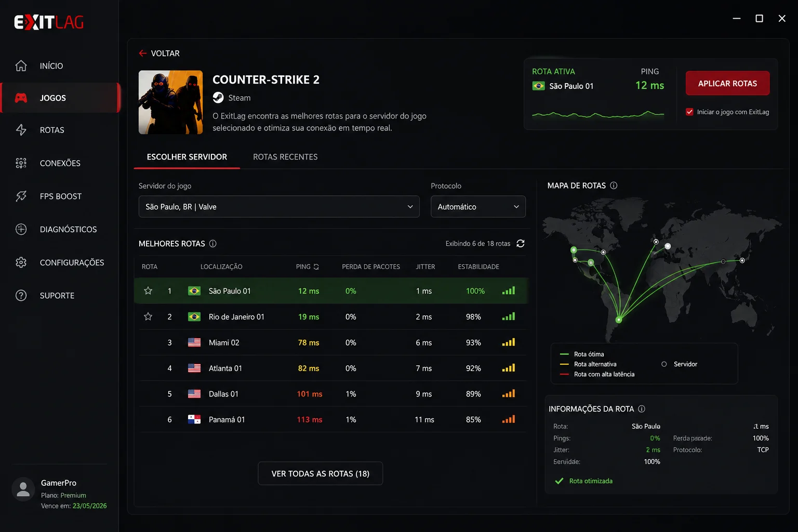
Task: Click the 113 ms ping value
Action: [x=310, y=420]
